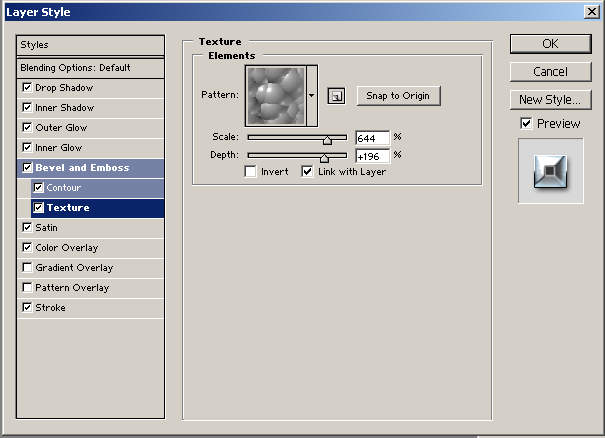Select Blending Options: Default
This screenshot has width=605, height=438.
(91, 68)
